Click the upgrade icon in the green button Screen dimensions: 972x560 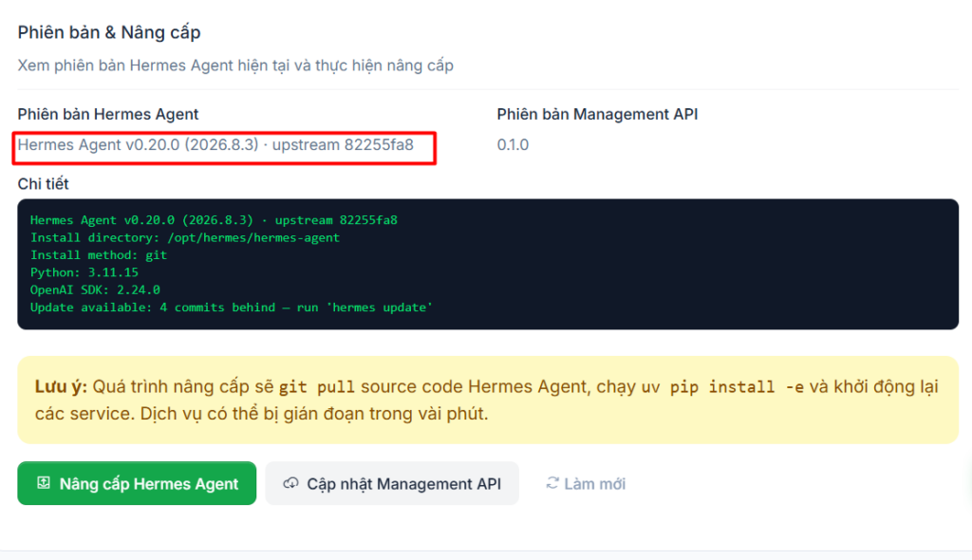tap(44, 483)
